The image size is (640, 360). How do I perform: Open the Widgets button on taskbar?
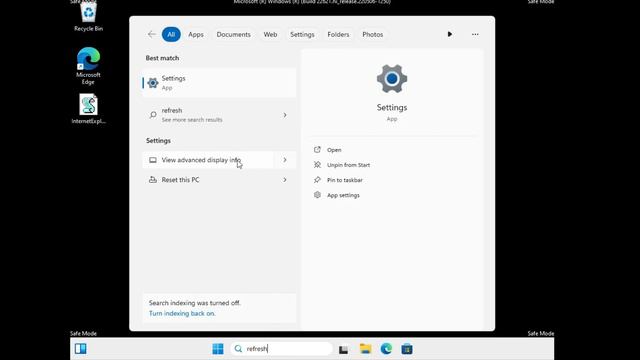[x=80, y=349]
